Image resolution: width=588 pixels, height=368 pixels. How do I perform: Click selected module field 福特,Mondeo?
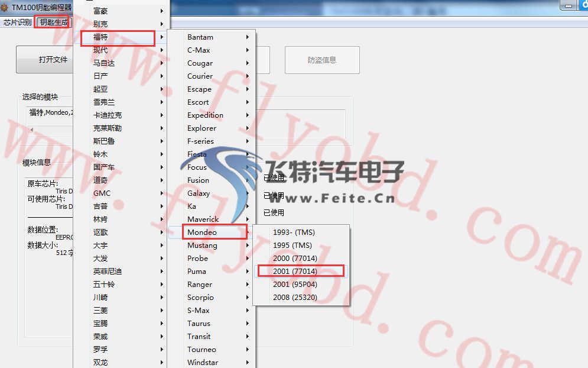pos(51,112)
